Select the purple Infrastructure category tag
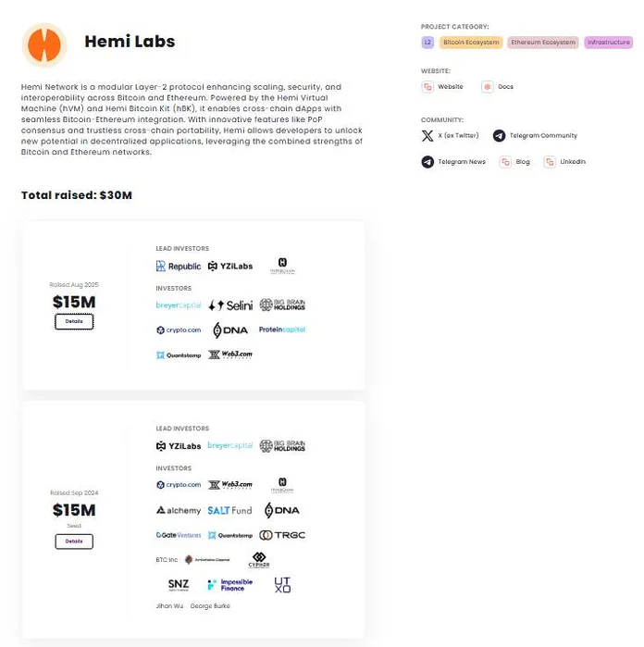This screenshot has width=644, height=647. click(608, 43)
